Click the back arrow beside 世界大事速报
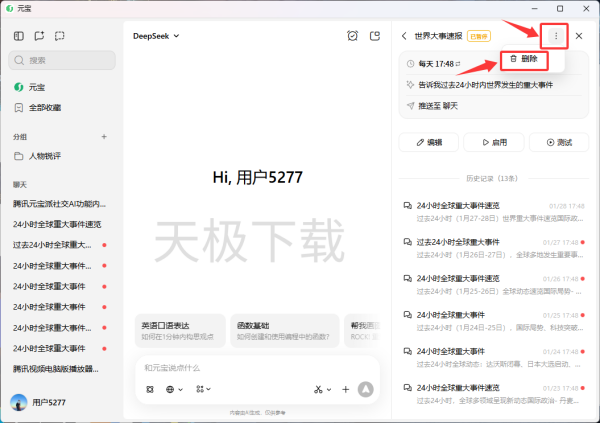The width and height of the screenshot is (600, 423). [x=404, y=36]
